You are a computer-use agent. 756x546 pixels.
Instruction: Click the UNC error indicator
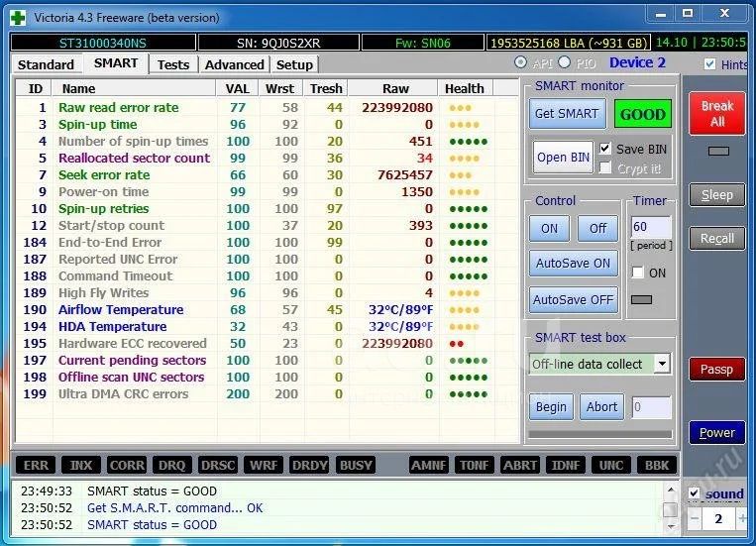pos(611,465)
